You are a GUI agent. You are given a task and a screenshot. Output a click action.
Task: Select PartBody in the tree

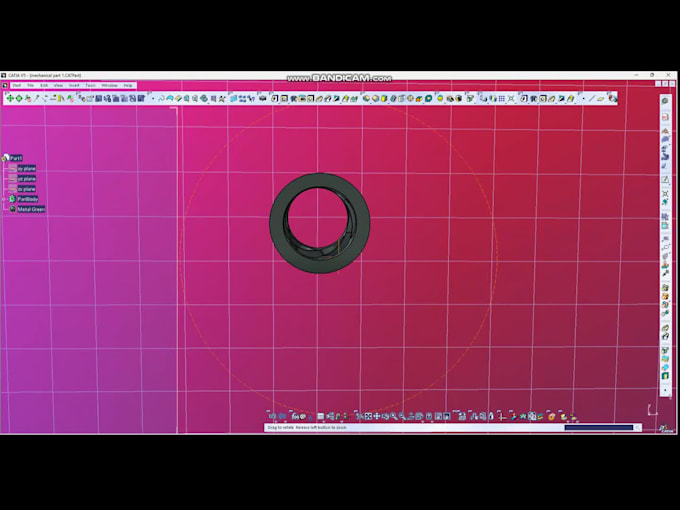tap(28, 199)
